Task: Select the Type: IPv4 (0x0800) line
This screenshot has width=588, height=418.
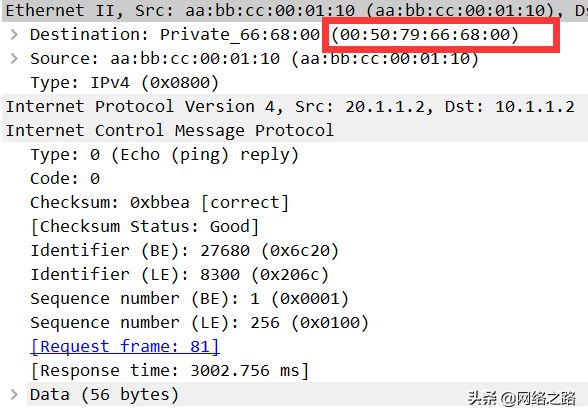Action: click(x=124, y=82)
